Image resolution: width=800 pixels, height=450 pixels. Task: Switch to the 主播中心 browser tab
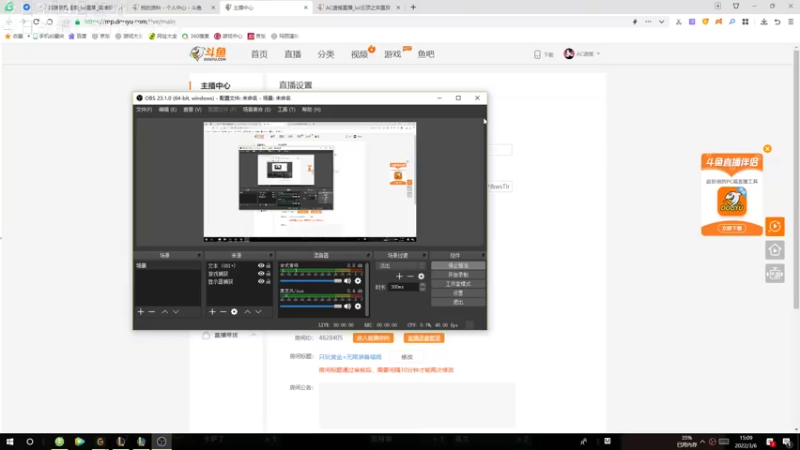(x=266, y=8)
